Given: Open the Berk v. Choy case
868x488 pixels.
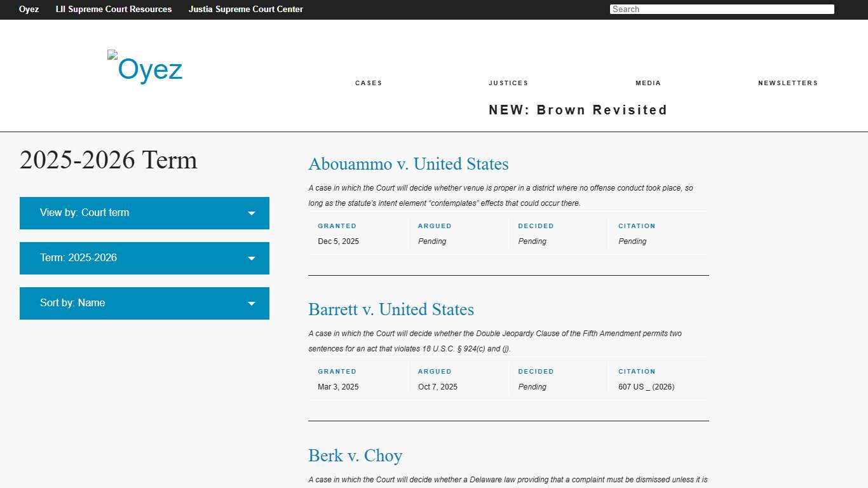Looking at the screenshot, I should [355, 456].
